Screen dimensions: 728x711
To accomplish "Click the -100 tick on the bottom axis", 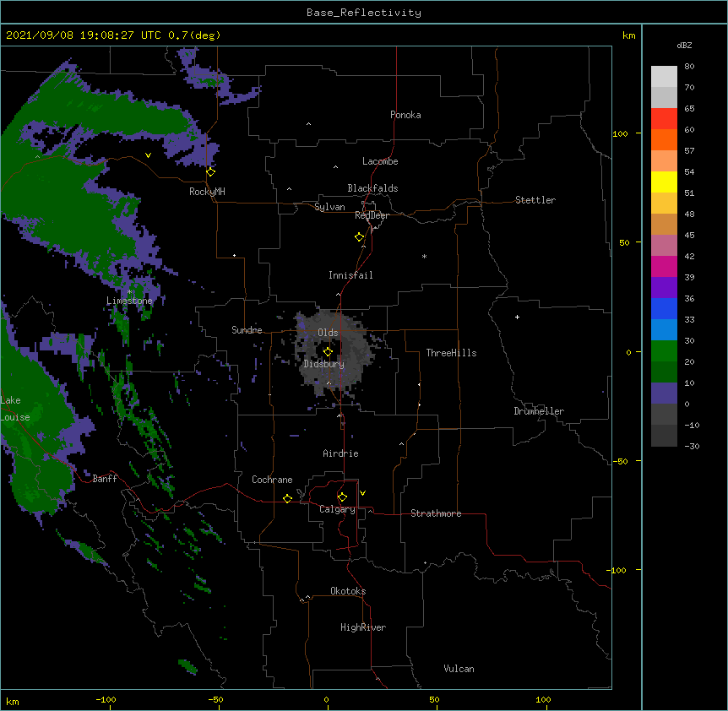I will point(106,700).
